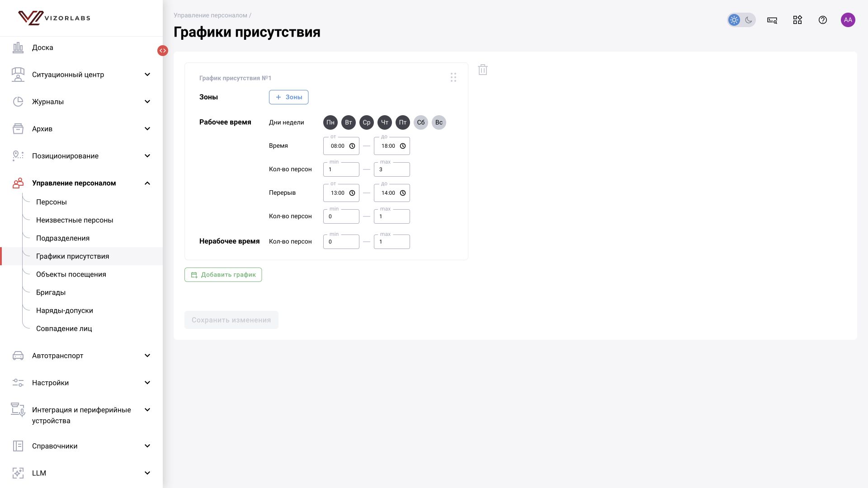
Task: Open help question mark icon
Action: tap(823, 20)
